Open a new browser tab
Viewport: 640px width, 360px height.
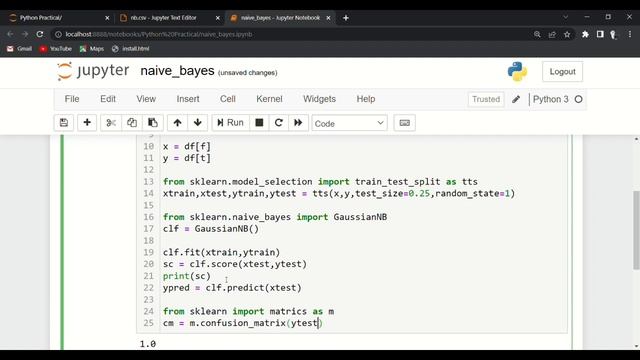346,18
